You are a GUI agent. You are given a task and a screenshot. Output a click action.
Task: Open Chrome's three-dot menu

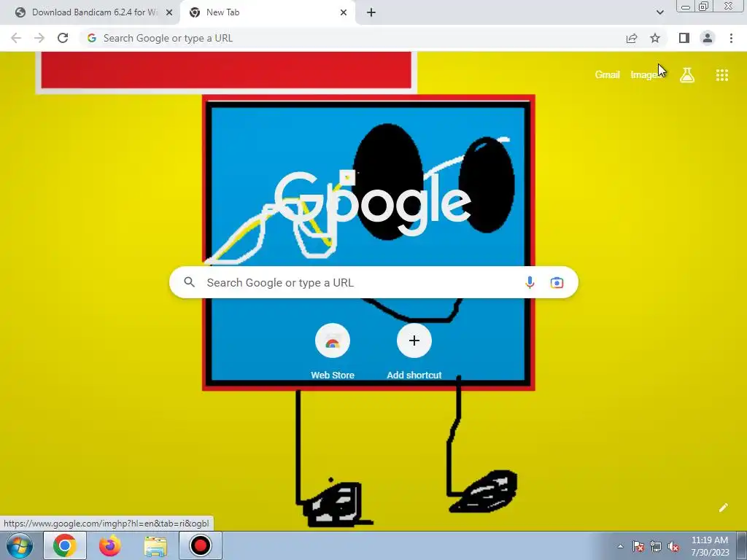tap(731, 38)
